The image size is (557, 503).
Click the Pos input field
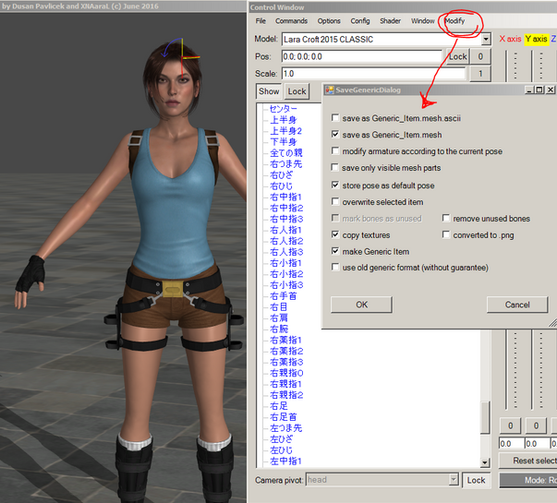[x=362, y=56]
